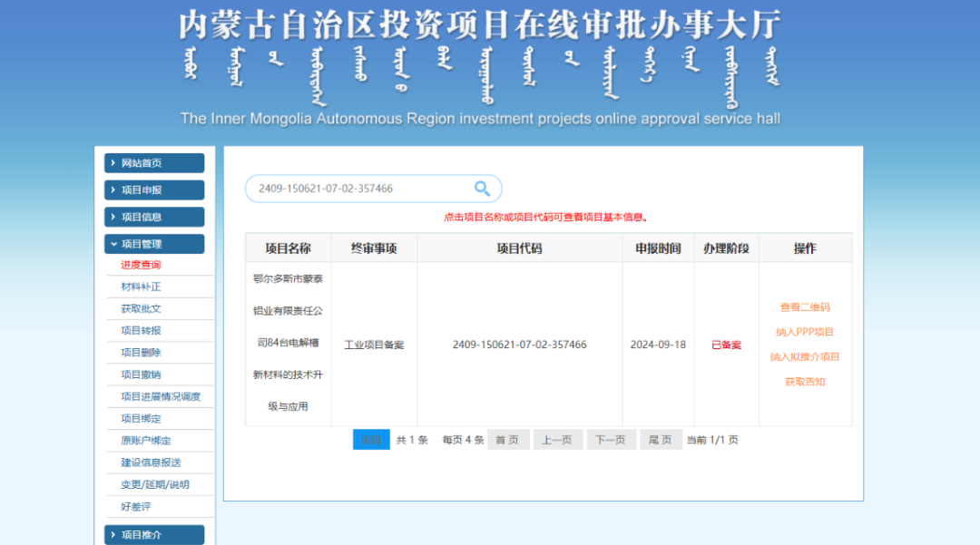Click the arrow icon on 项目申报
The height and width of the screenshot is (545, 980).
pos(113,190)
